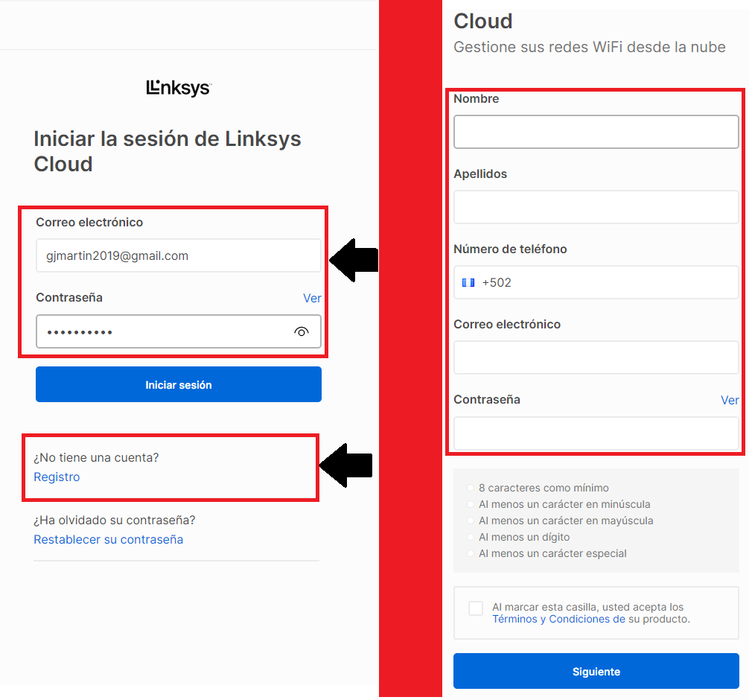This screenshot has width=752, height=700.
Task: Accept the Términos y Condiciones checkbox
Action: [x=476, y=608]
